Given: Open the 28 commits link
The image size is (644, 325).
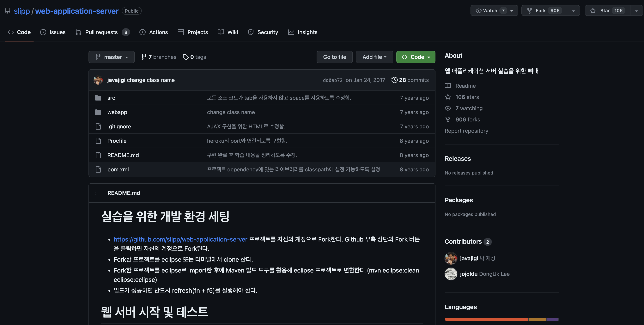Looking at the screenshot, I should [x=410, y=80].
